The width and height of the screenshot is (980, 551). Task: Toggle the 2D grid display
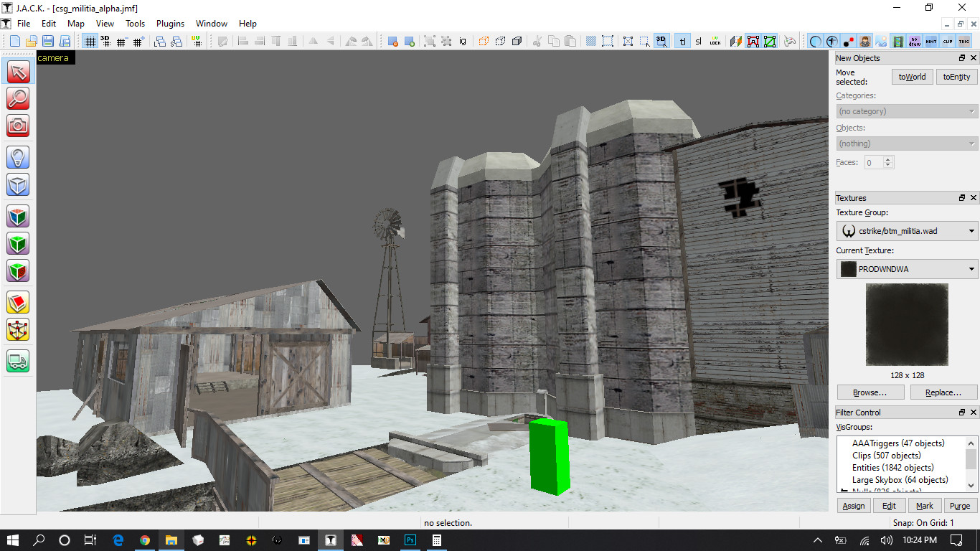pyautogui.click(x=90, y=42)
